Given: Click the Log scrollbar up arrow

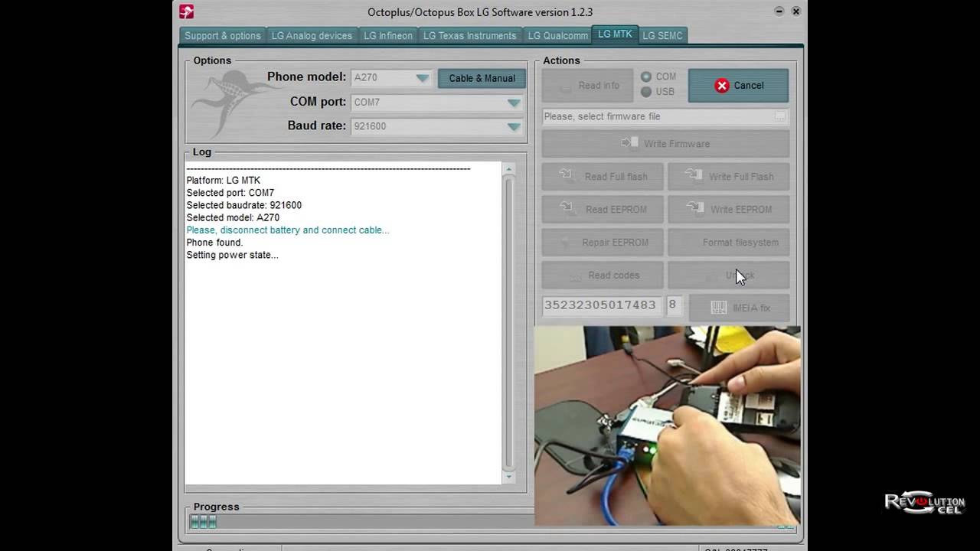Looking at the screenshot, I should [508, 169].
